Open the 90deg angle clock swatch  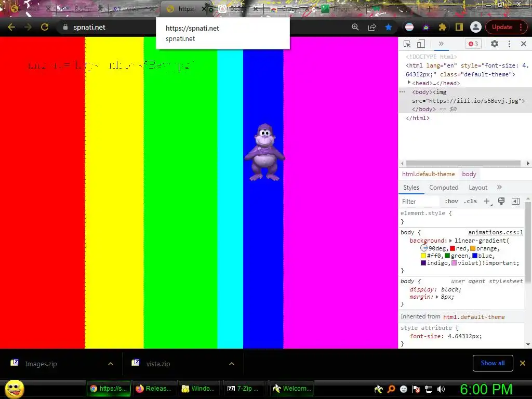point(424,248)
